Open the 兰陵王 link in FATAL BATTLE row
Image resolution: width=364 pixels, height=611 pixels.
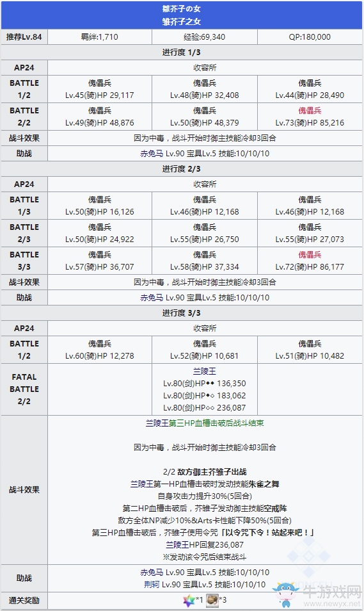204,371
